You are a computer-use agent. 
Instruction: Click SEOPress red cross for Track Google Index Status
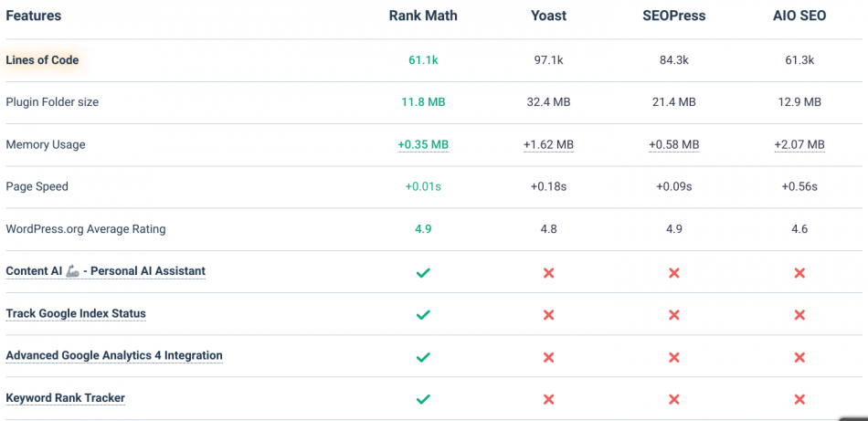click(x=673, y=314)
